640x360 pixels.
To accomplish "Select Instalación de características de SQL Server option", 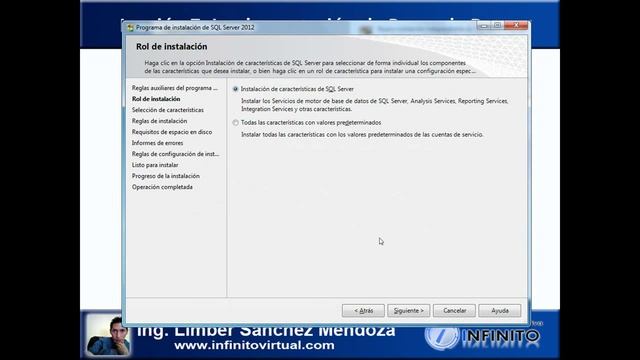I will pyautogui.click(x=236, y=89).
